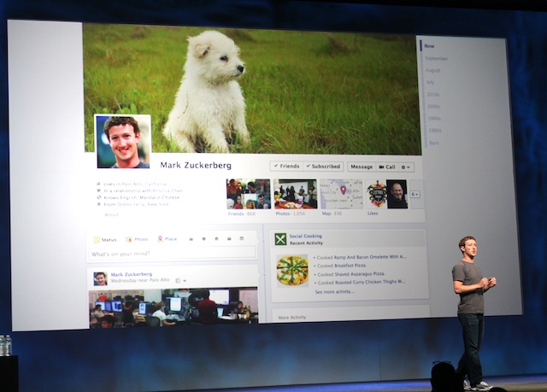The width and height of the screenshot is (547, 392).
Task: Toggle the checked Subscribed button
Action: tap(323, 167)
